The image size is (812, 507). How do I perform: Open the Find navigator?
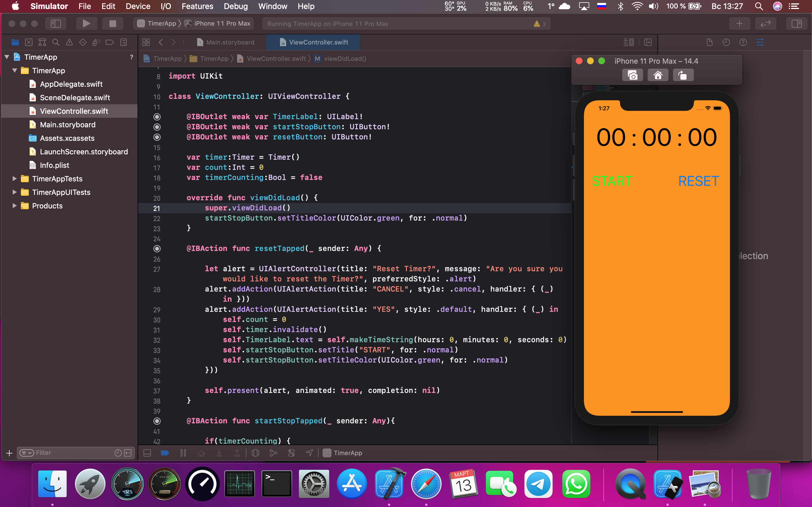click(56, 42)
